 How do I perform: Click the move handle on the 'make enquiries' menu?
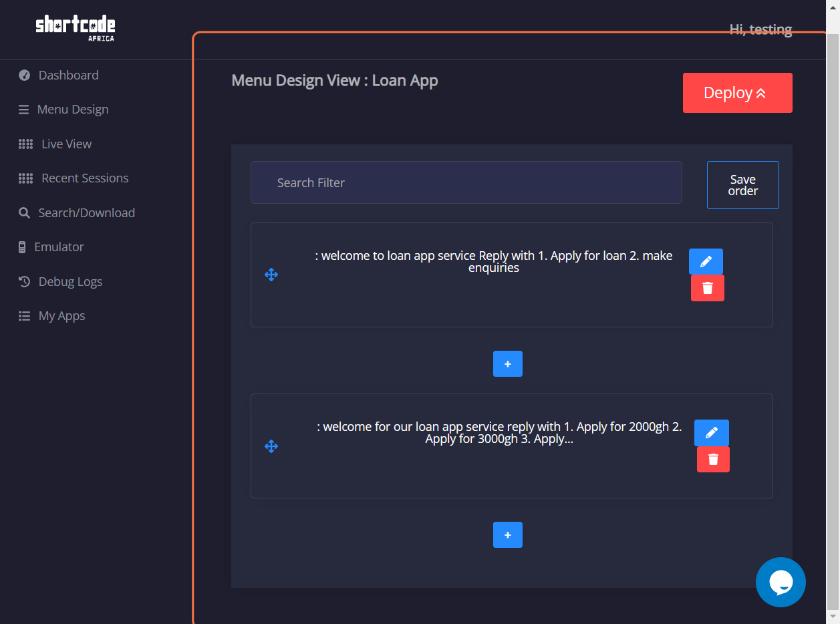point(271,275)
